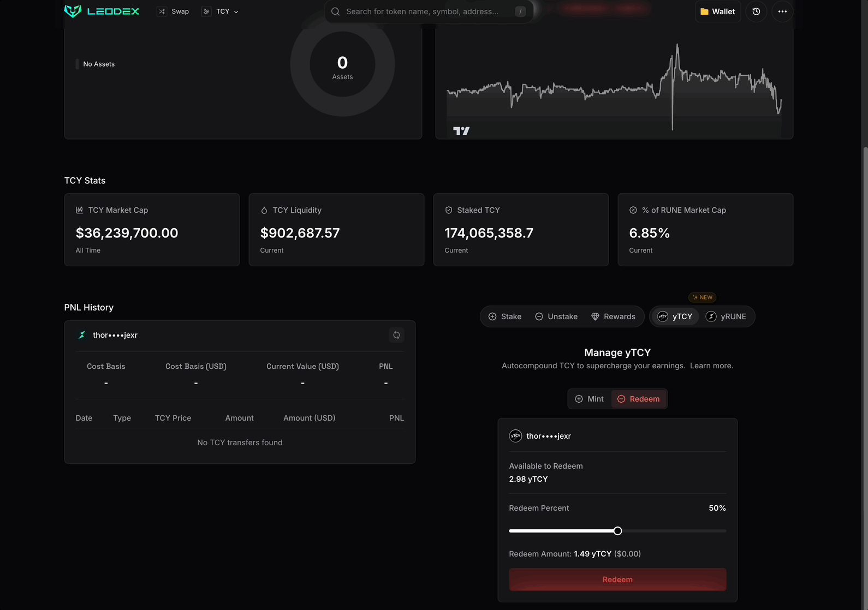Viewport: 868px width, 610px height.
Task: Open the Wallet button
Action: [717, 11]
